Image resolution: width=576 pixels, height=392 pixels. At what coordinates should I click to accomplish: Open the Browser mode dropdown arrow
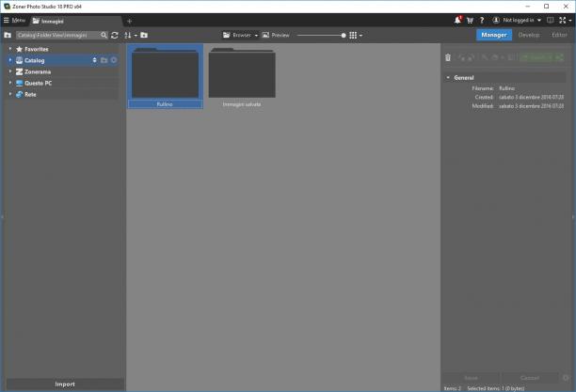[256, 36]
